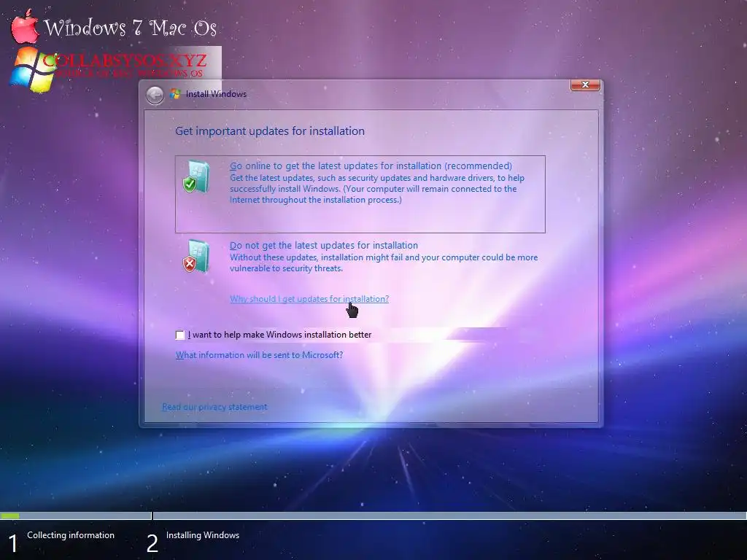Click the green installation progress bar
Viewport: 747px width, 560px height.
point(10,516)
